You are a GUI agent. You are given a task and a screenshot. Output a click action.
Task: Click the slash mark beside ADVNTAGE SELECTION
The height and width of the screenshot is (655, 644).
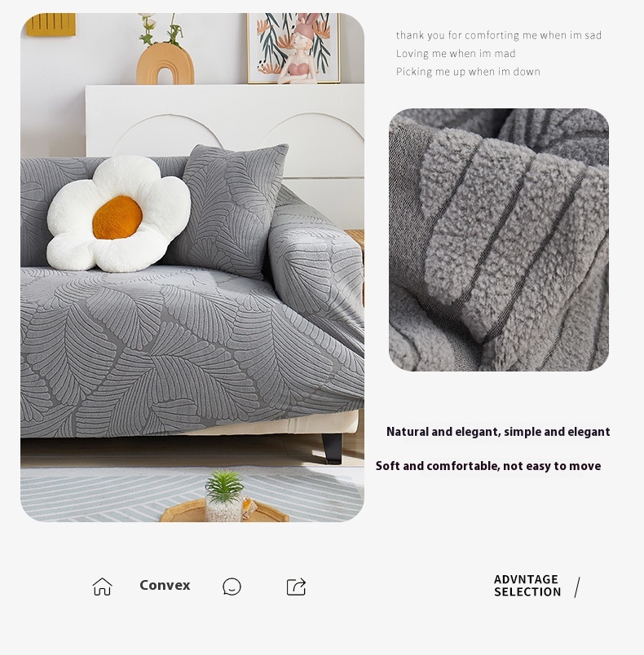pos(577,587)
